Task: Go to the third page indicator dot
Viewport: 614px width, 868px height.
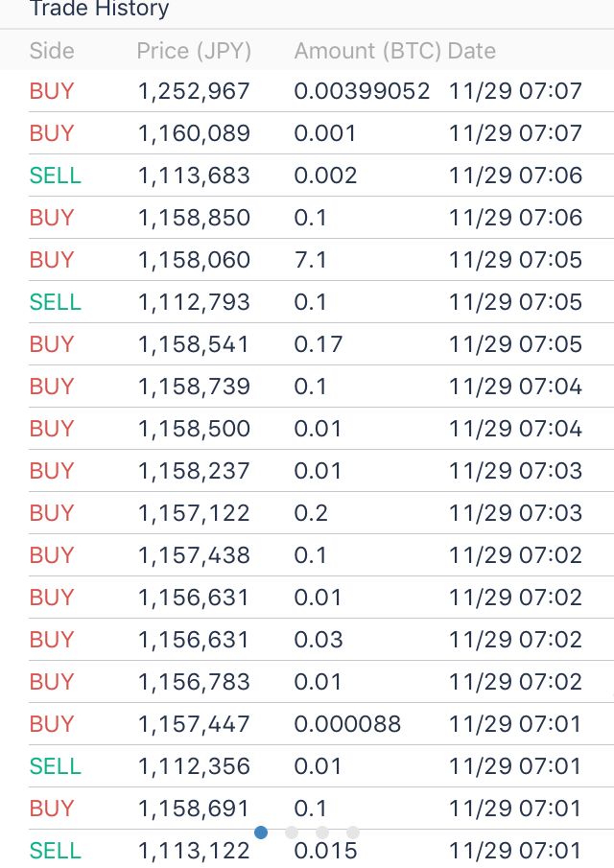Action: pos(322,833)
